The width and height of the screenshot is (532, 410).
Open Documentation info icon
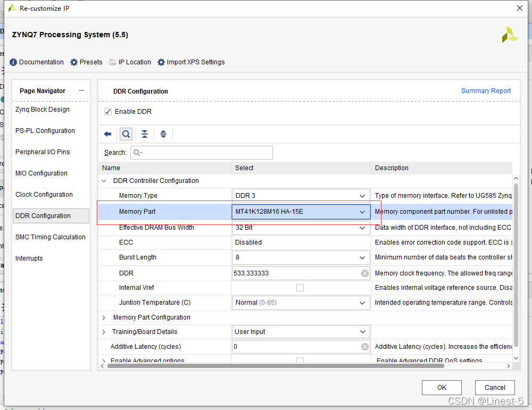pos(13,62)
